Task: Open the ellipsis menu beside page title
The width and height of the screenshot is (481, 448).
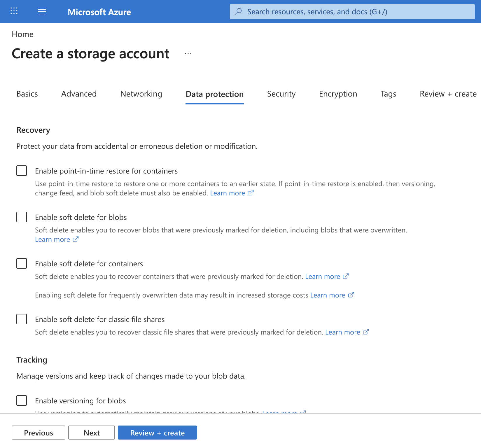Action: 188,54
